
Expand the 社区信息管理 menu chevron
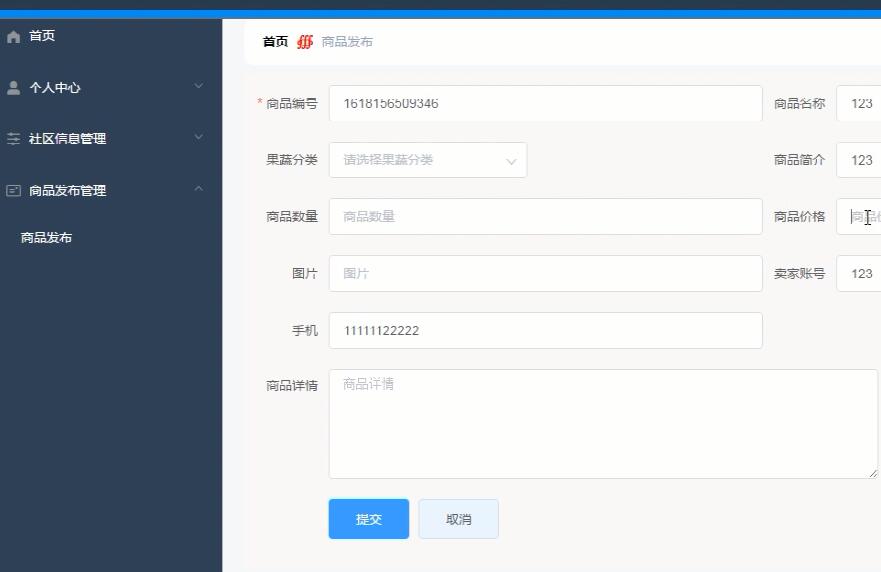coord(198,137)
